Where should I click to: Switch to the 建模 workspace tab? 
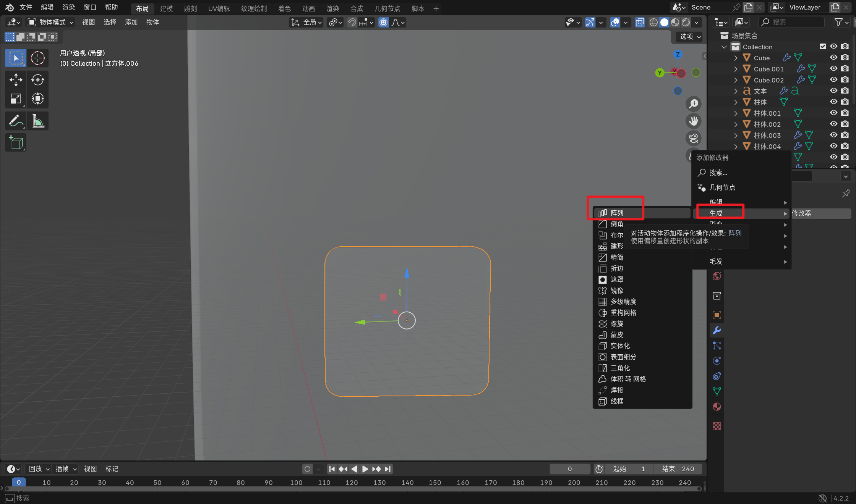tap(166, 8)
